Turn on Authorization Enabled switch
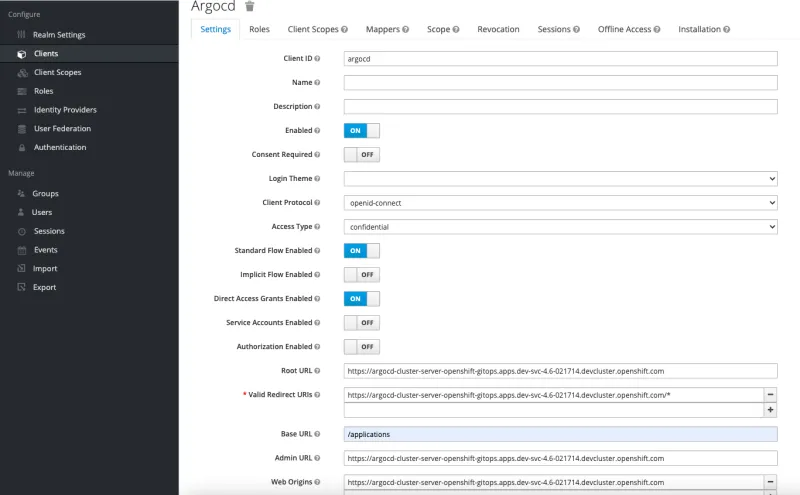 pyautogui.click(x=362, y=346)
